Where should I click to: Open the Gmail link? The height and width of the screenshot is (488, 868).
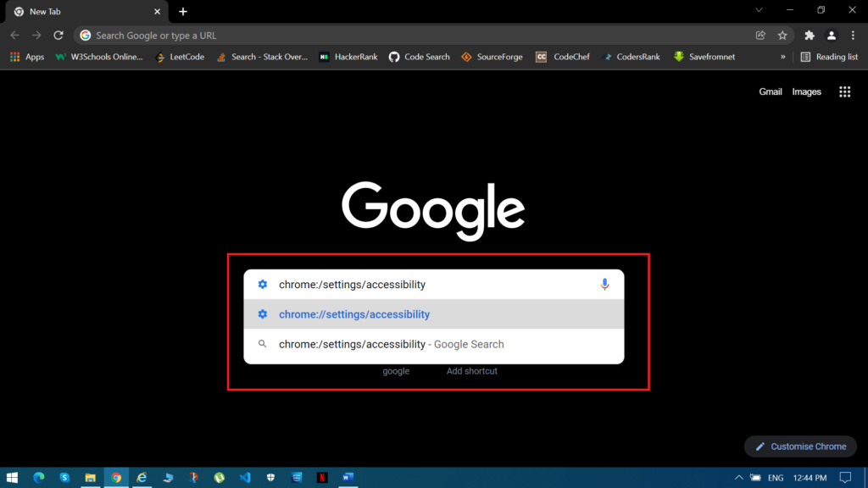[x=770, y=91]
